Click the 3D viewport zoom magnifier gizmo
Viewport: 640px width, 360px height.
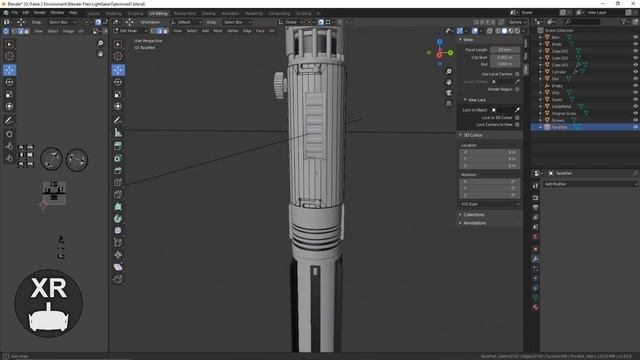[449, 71]
